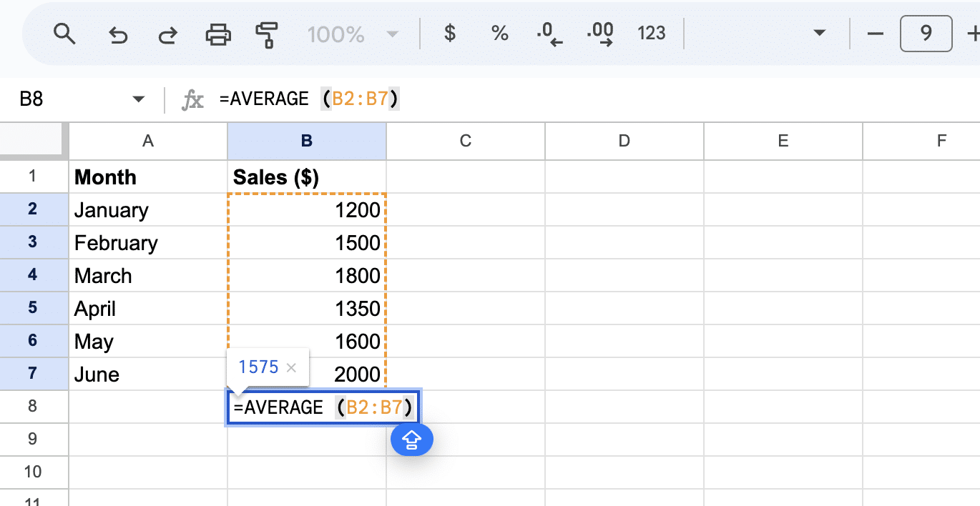This screenshot has width=980, height=506.
Task: Click the search magnifier icon
Action: pyautogui.click(x=64, y=34)
